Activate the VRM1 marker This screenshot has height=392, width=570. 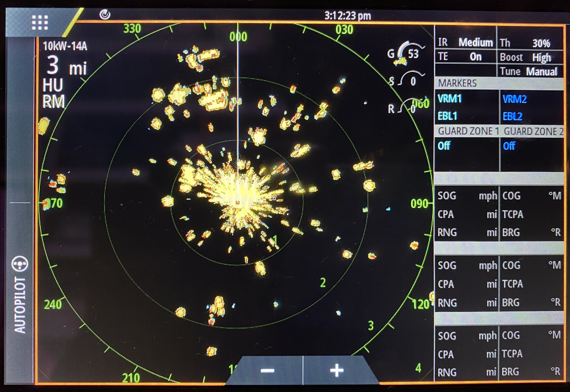tap(450, 99)
